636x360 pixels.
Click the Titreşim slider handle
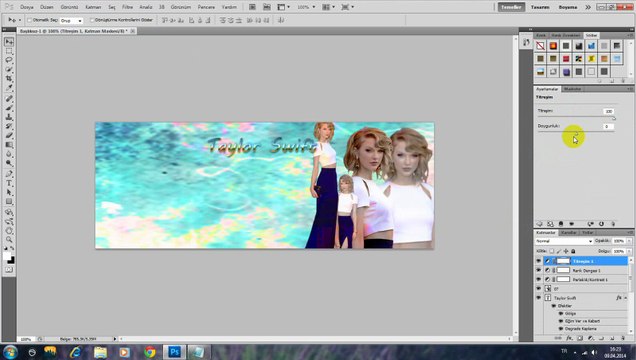tap(613, 118)
